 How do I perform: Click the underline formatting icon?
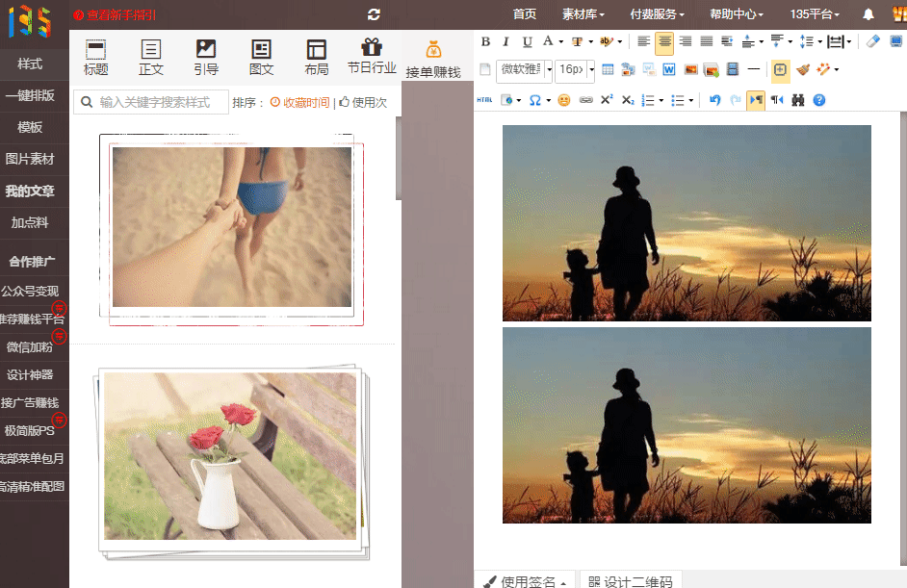coord(527,41)
